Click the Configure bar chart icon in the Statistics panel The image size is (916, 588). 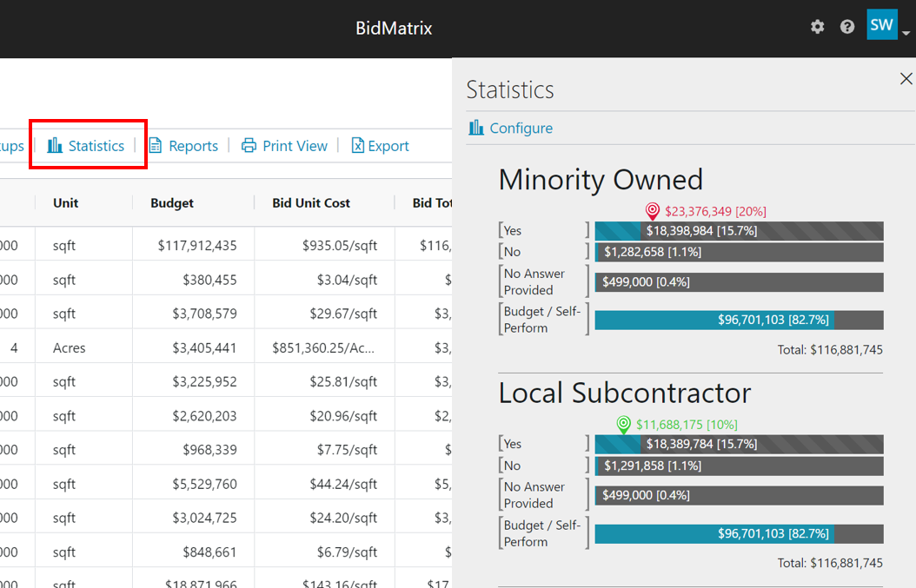[475, 127]
